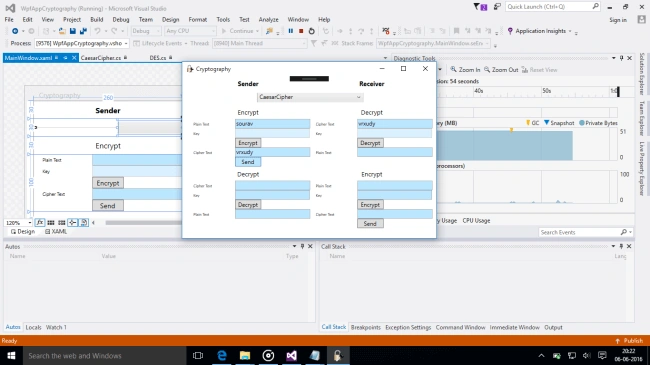Pin the Diagnostic Tools panel

click(x=621, y=58)
